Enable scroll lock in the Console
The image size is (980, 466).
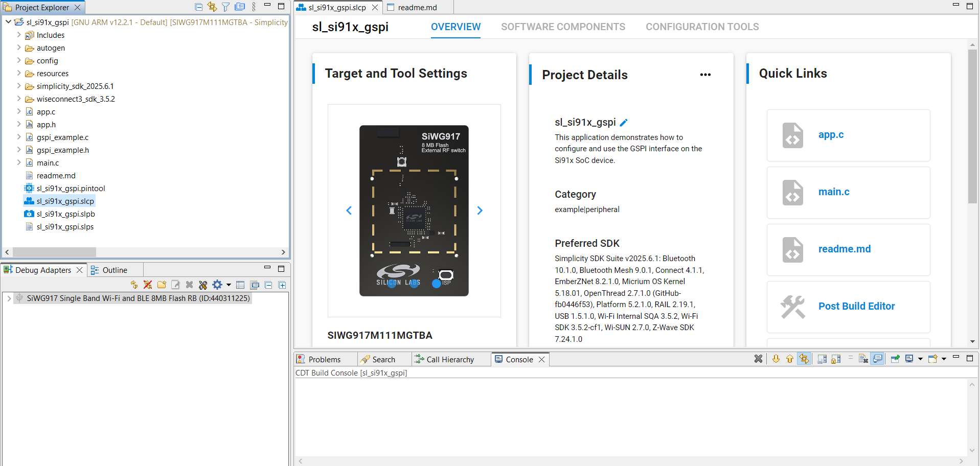click(x=835, y=359)
